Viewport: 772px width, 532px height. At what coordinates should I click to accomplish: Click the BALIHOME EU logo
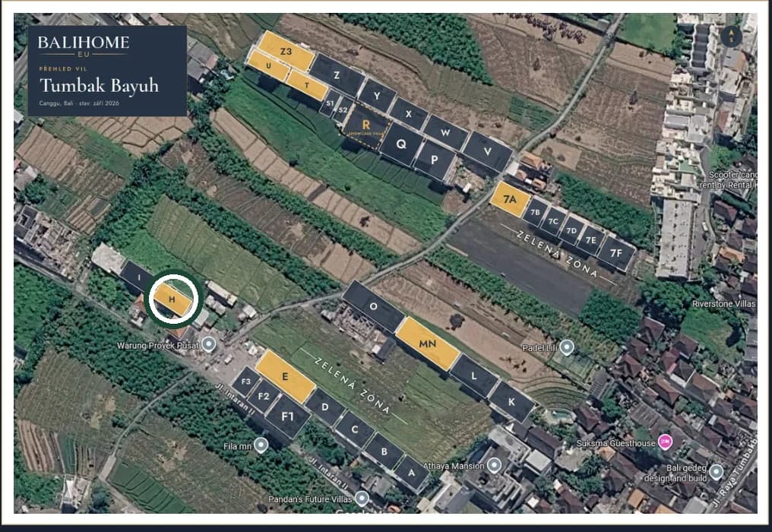pos(84,46)
